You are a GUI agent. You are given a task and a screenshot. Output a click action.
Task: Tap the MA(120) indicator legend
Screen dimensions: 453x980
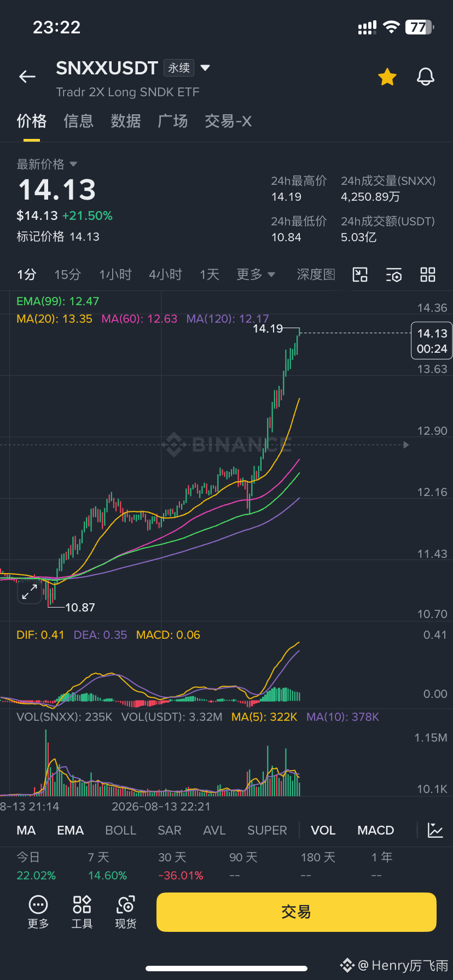click(x=228, y=319)
